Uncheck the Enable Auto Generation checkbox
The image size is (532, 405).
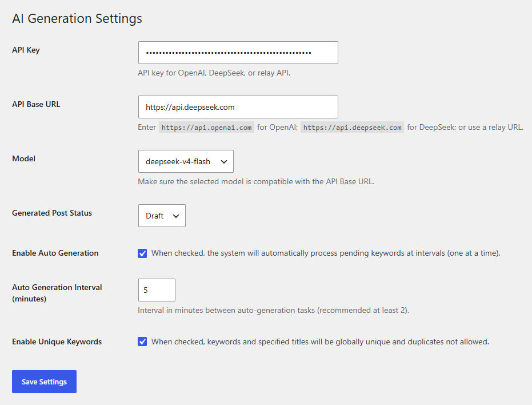(142, 253)
